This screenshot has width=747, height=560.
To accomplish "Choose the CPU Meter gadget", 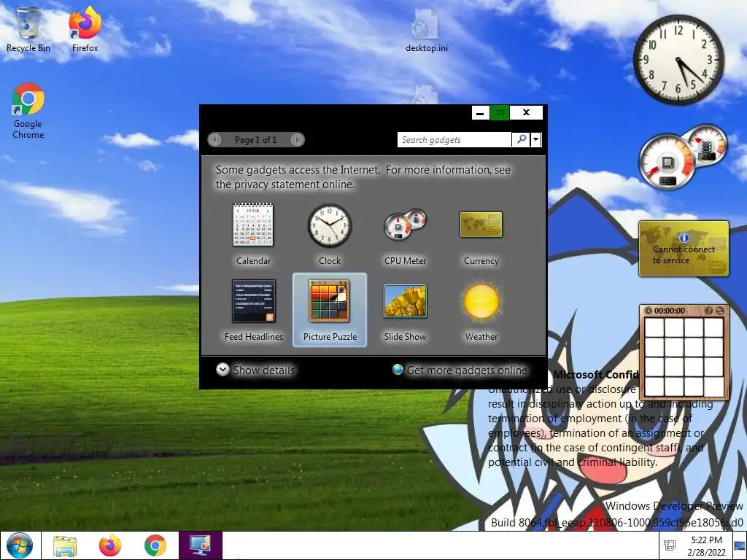I will tap(406, 225).
